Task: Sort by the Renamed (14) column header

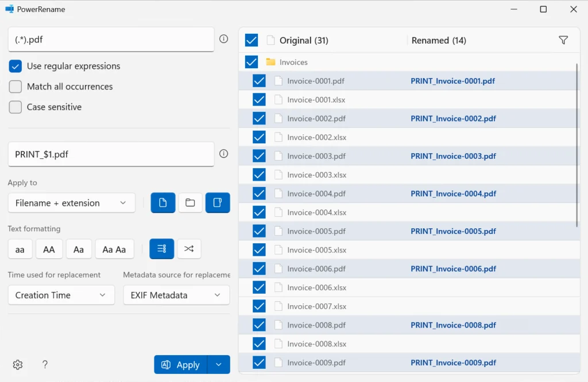Action: (439, 41)
